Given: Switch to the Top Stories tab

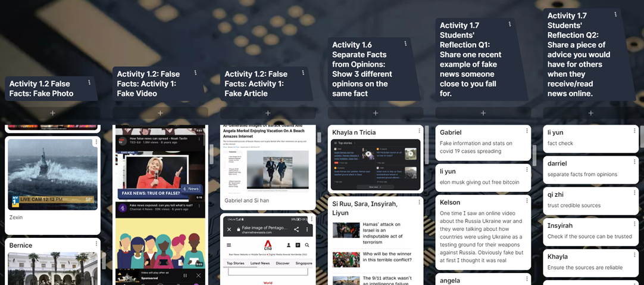Looking at the screenshot, I should (235, 263).
